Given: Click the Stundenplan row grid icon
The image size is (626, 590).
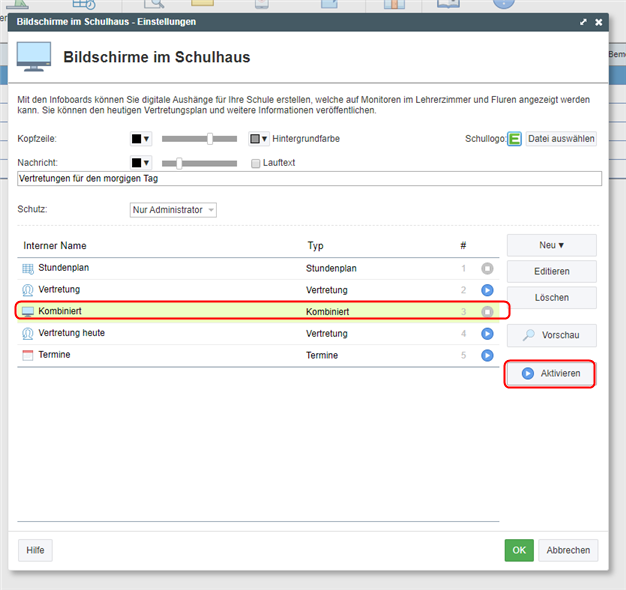Looking at the screenshot, I should 28,269.
